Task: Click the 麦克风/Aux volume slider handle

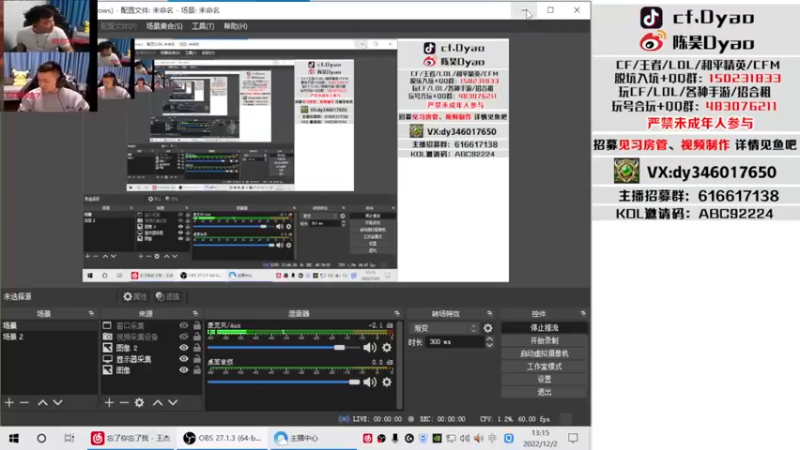Action: pos(339,347)
